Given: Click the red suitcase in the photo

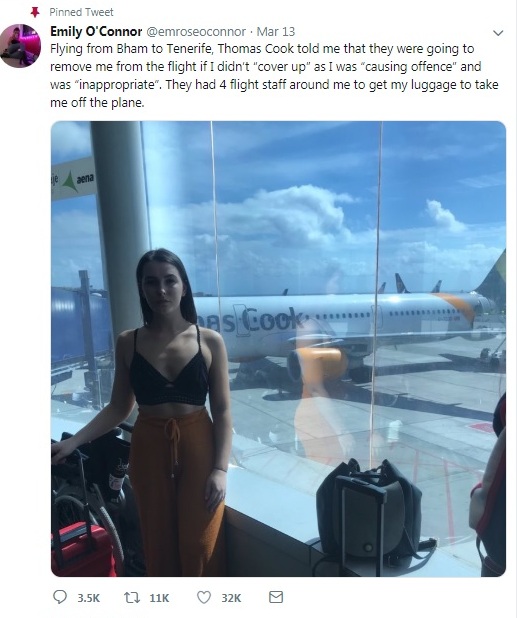Looking at the screenshot, I should (x=83, y=550).
